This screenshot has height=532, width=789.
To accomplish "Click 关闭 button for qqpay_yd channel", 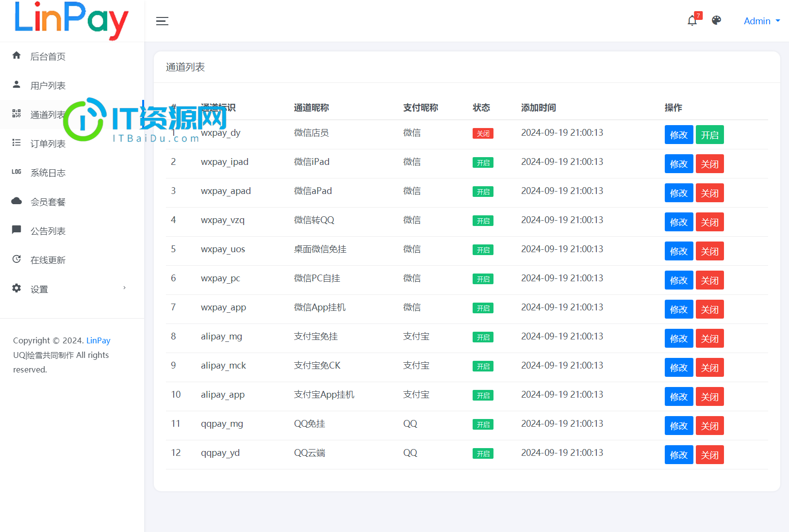I will pos(710,455).
